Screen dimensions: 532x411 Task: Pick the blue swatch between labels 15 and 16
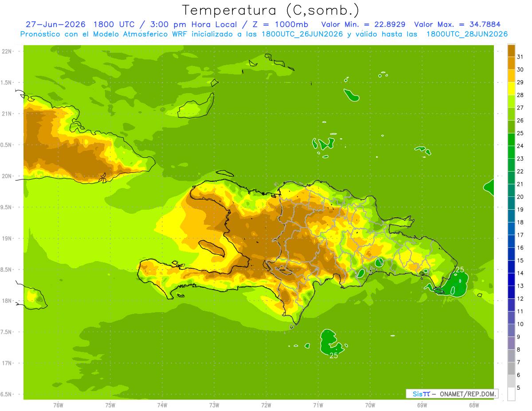(x=511, y=254)
